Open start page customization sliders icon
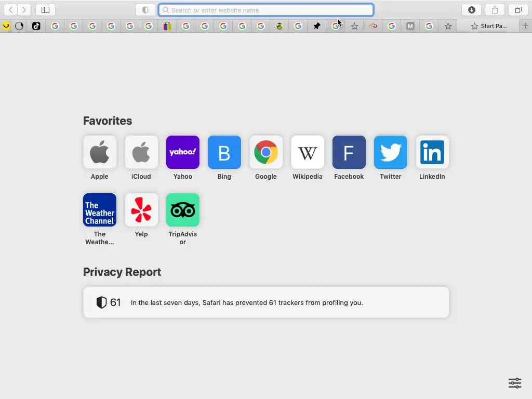Viewport: 532px width, 399px height. [x=515, y=383]
